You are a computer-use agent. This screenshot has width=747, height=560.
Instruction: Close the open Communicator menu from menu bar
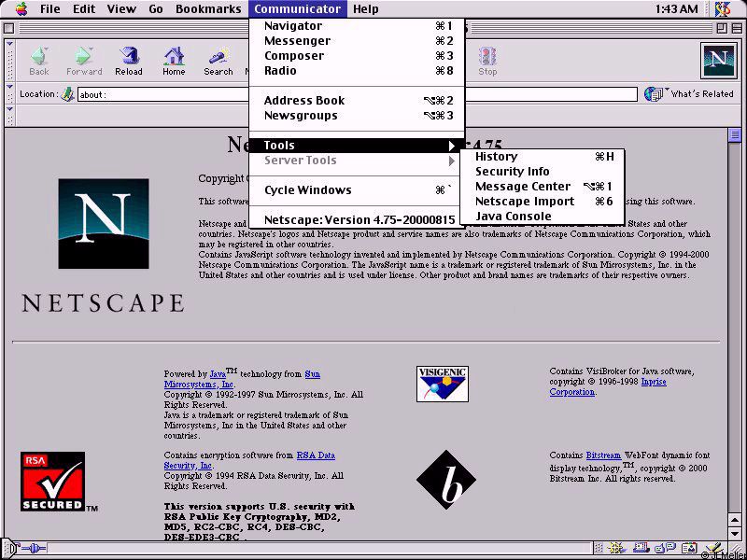[297, 8]
